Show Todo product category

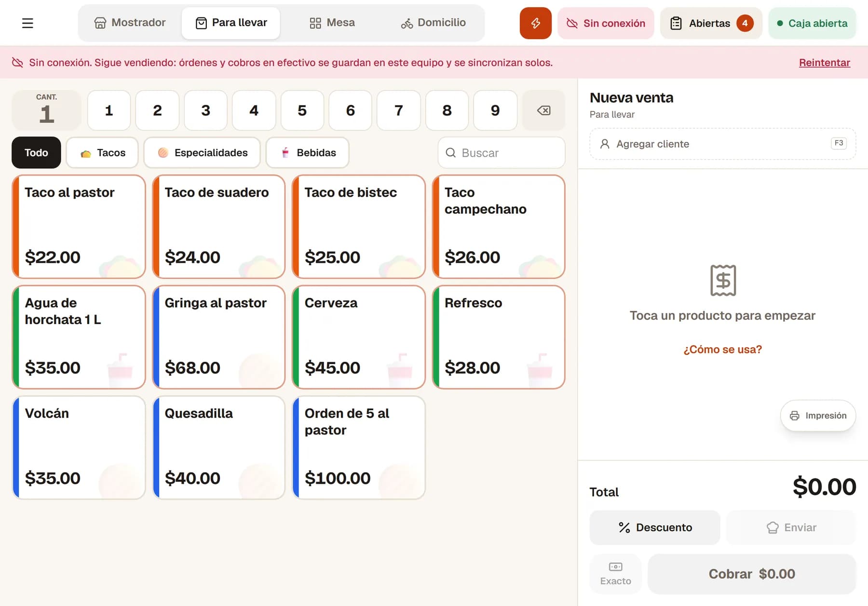click(36, 153)
